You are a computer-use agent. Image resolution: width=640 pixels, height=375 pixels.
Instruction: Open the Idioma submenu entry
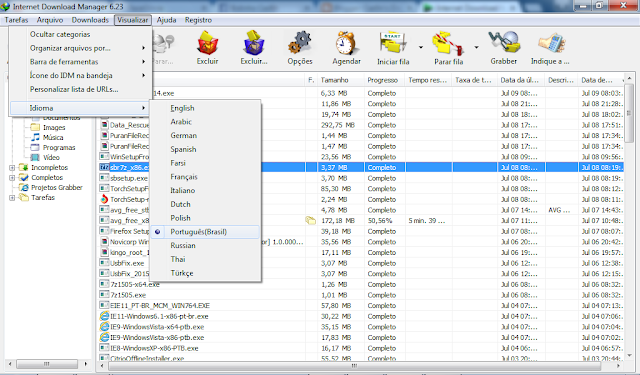click(x=81, y=108)
